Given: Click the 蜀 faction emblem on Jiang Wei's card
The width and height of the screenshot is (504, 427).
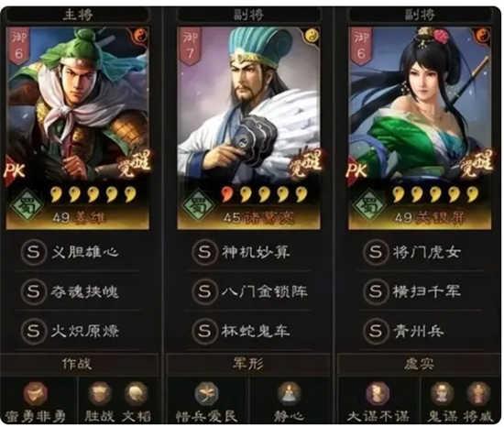Looking at the screenshot, I should pos(27,205).
